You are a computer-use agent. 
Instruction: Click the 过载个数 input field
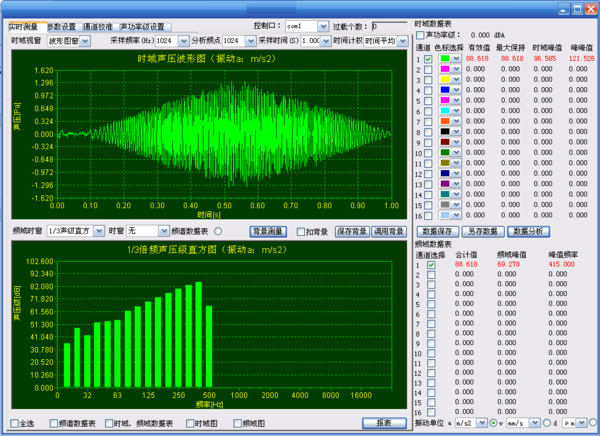(388, 26)
